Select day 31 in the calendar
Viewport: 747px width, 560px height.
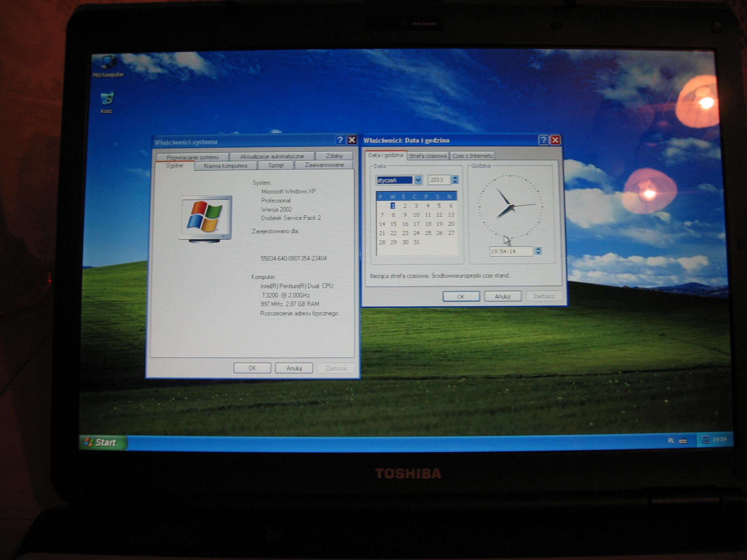(x=416, y=242)
